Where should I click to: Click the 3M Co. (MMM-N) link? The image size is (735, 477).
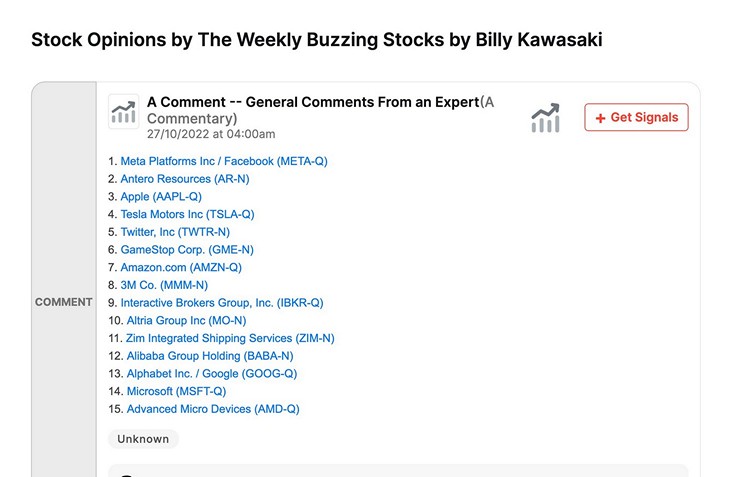(164, 285)
